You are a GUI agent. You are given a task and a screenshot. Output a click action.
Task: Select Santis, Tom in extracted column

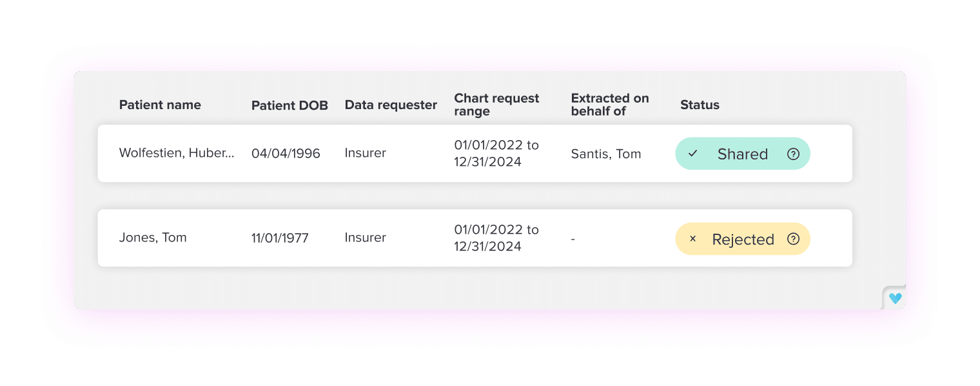point(606,154)
